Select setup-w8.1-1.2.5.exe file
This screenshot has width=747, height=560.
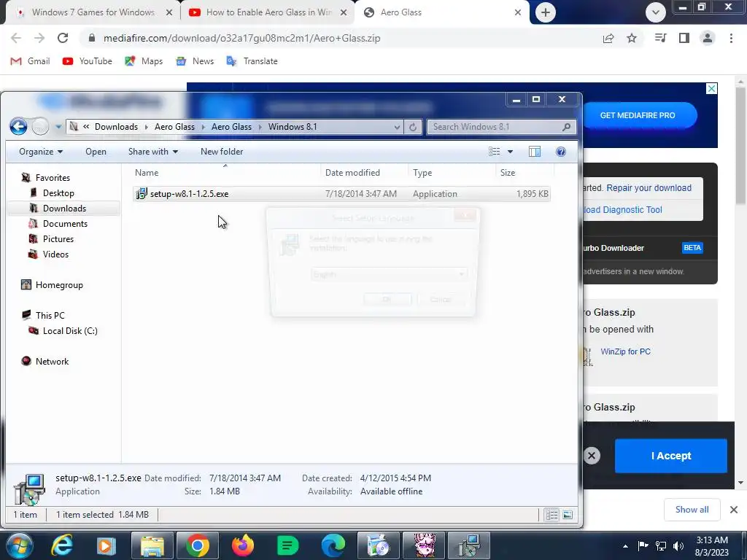pyautogui.click(x=341, y=194)
